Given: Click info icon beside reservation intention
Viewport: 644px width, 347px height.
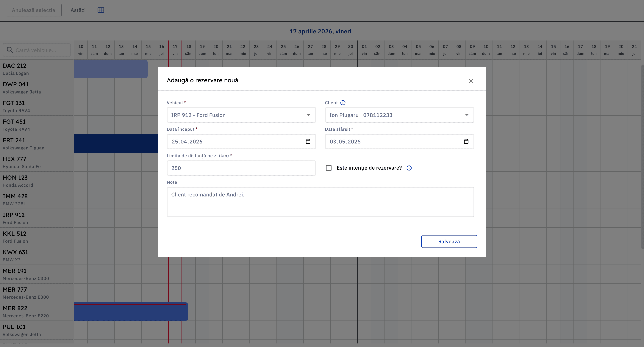Looking at the screenshot, I should click(x=409, y=168).
